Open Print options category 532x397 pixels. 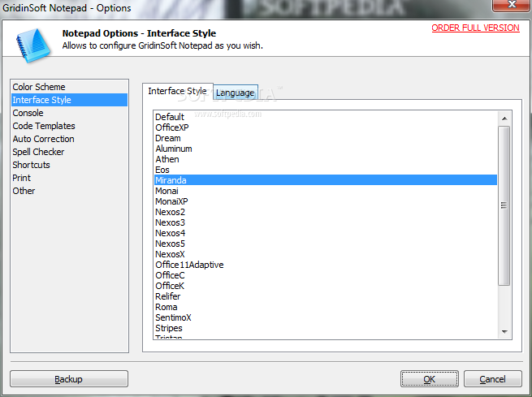tap(69, 178)
